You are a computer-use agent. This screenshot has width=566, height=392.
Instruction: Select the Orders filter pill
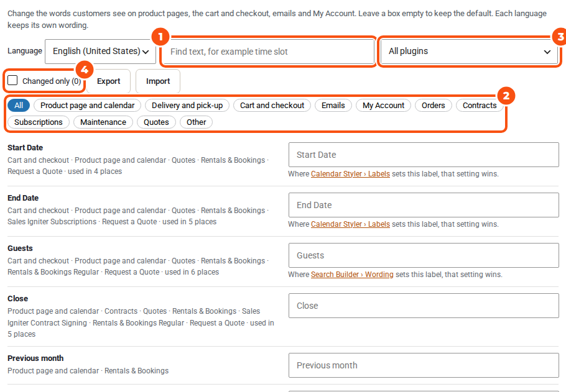tap(433, 106)
